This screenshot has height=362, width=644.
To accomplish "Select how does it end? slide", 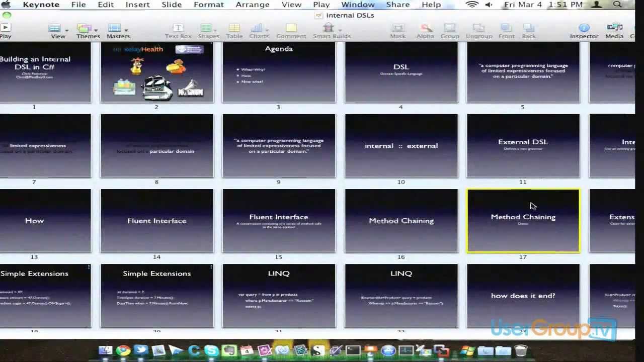I will [x=523, y=296].
